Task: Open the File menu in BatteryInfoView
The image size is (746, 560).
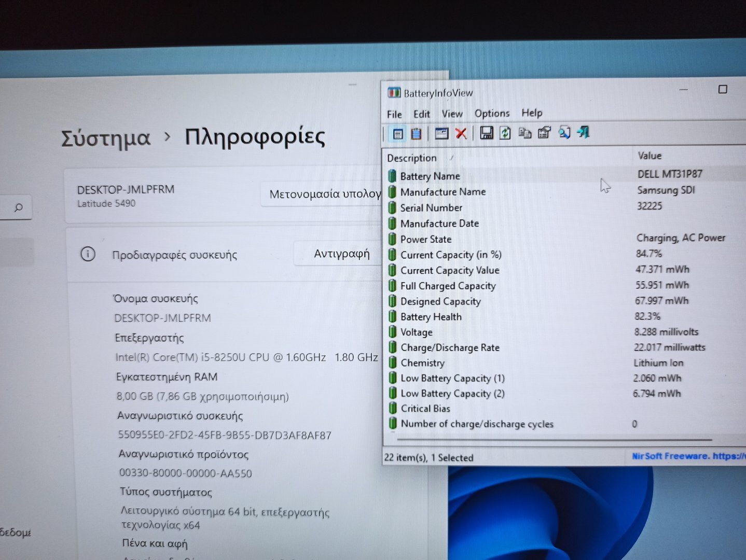Action: point(394,114)
